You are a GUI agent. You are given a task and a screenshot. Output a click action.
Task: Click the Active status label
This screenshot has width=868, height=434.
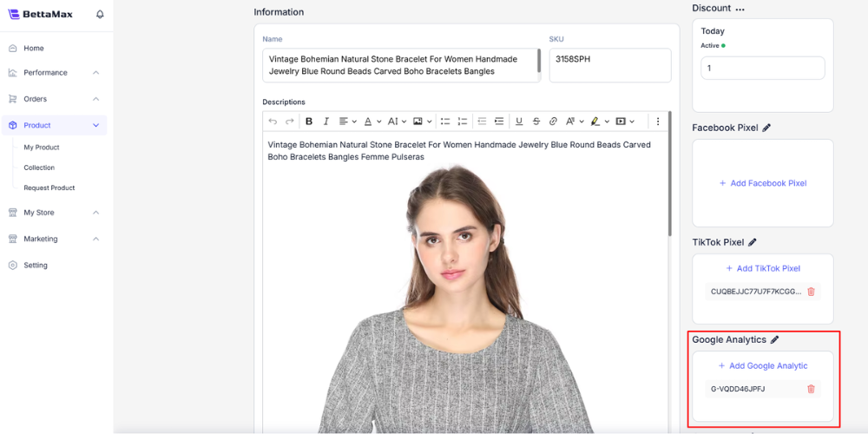[x=710, y=45]
